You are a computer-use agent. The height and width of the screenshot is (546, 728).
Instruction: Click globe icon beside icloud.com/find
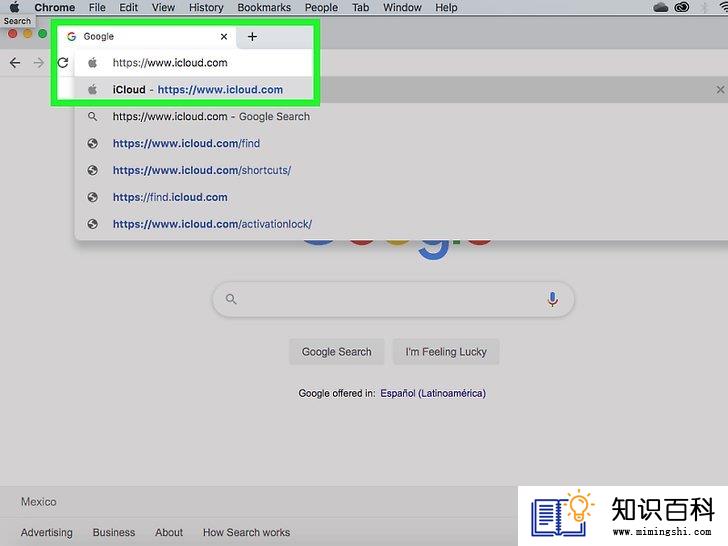[x=93, y=143]
